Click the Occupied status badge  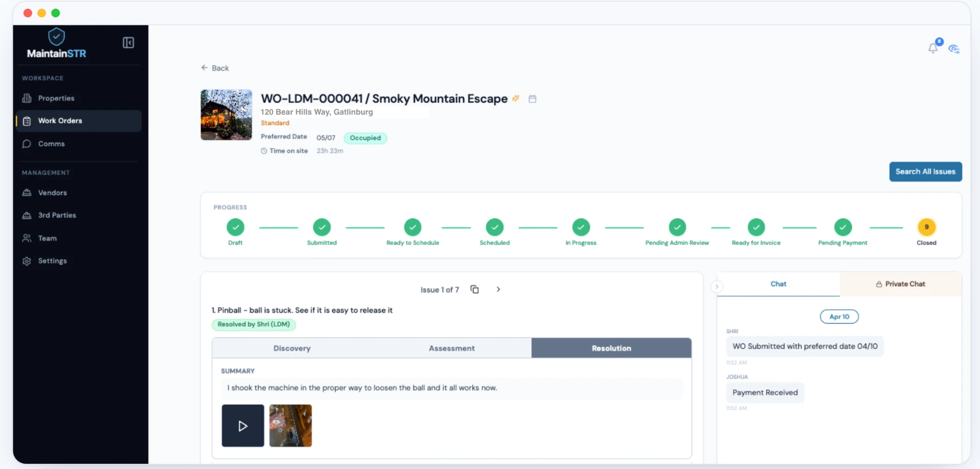tap(365, 138)
